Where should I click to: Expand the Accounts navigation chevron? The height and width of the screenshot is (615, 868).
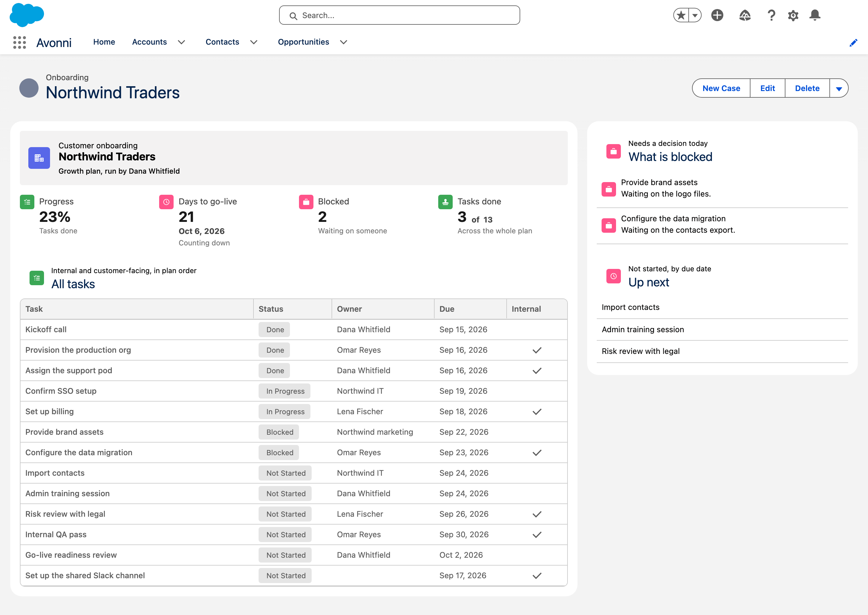[x=181, y=42]
